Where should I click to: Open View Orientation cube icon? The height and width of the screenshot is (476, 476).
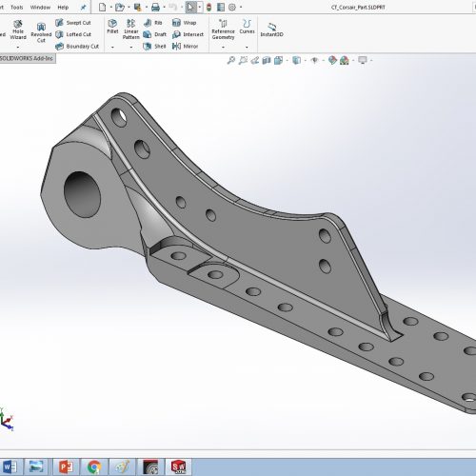click(x=279, y=60)
